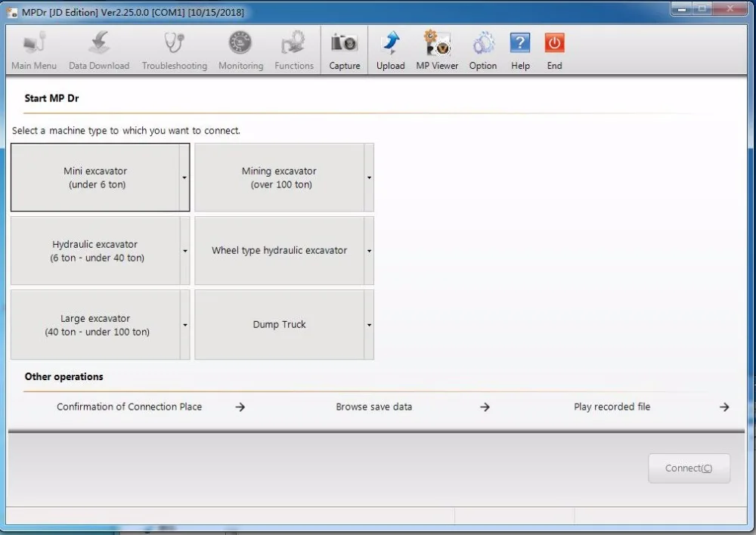
Task: Click the red End power icon
Action: point(554,50)
